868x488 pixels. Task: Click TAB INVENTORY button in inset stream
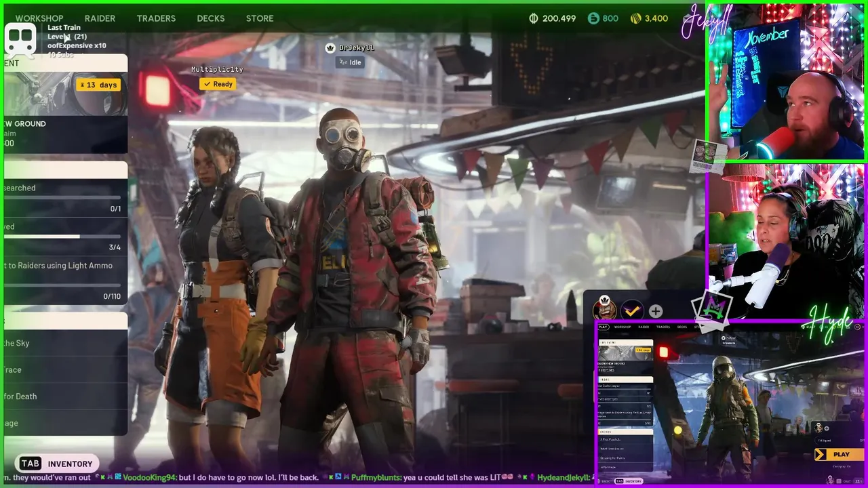coord(629,481)
